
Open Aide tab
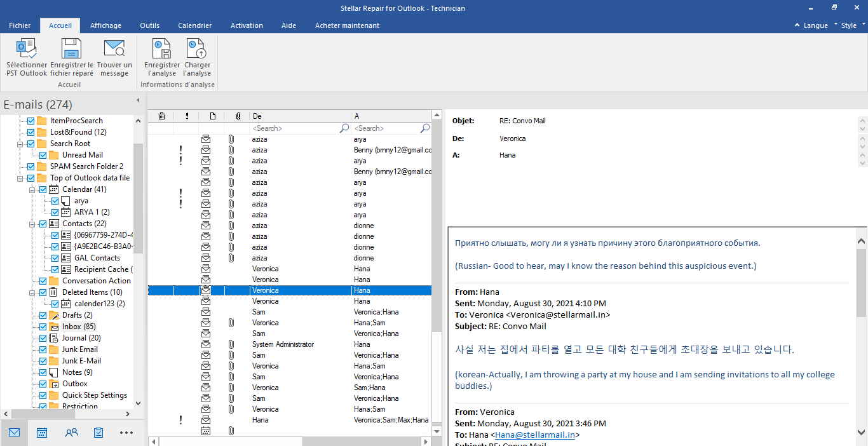coord(288,25)
